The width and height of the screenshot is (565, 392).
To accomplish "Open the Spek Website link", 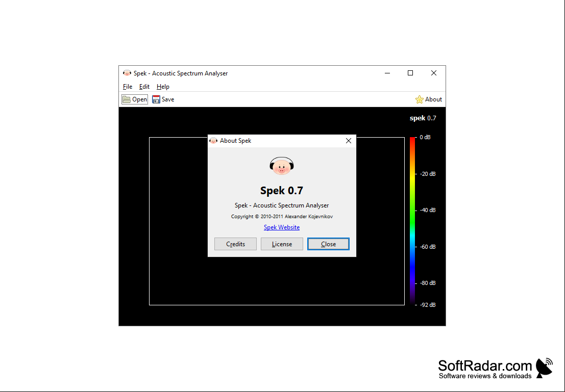I will coord(282,227).
